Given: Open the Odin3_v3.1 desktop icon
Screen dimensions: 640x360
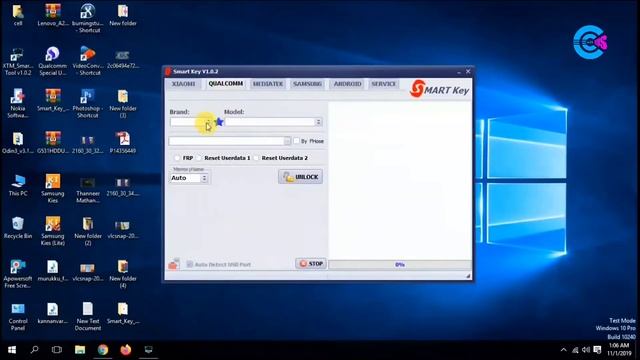Looking at the screenshot, I should pos(18,143).
